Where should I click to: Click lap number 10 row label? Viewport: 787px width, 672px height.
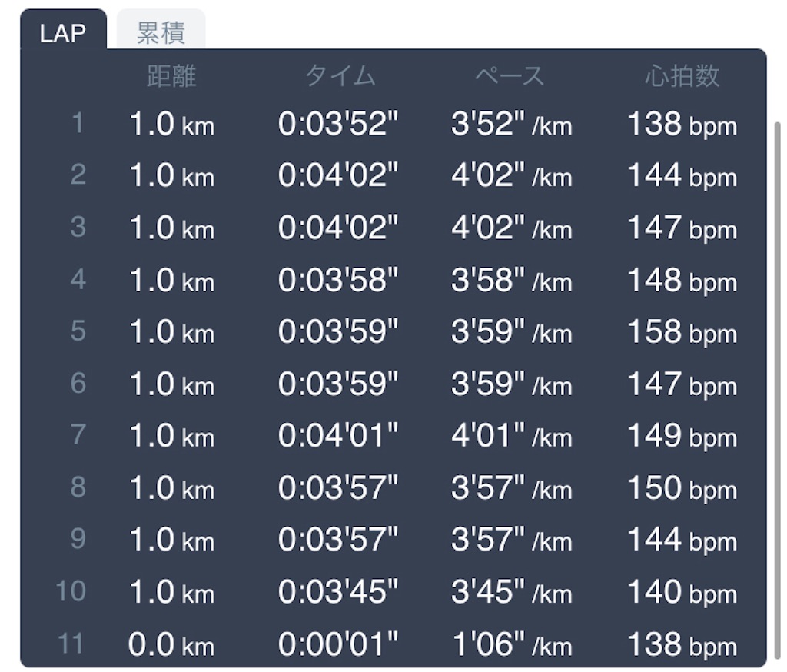pyautogui.click(x=71, y=591)
